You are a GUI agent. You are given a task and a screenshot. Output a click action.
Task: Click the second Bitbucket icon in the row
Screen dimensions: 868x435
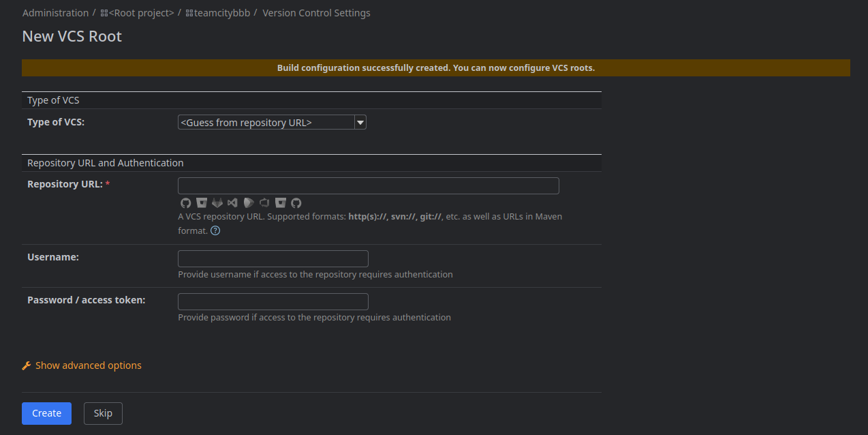[x=280, y=203]
